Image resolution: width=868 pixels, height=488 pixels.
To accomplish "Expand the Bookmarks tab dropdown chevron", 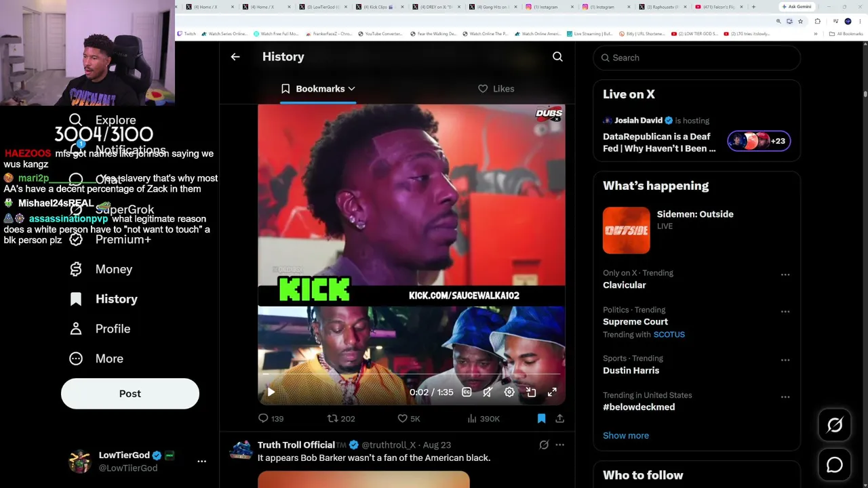I will 351,89.
